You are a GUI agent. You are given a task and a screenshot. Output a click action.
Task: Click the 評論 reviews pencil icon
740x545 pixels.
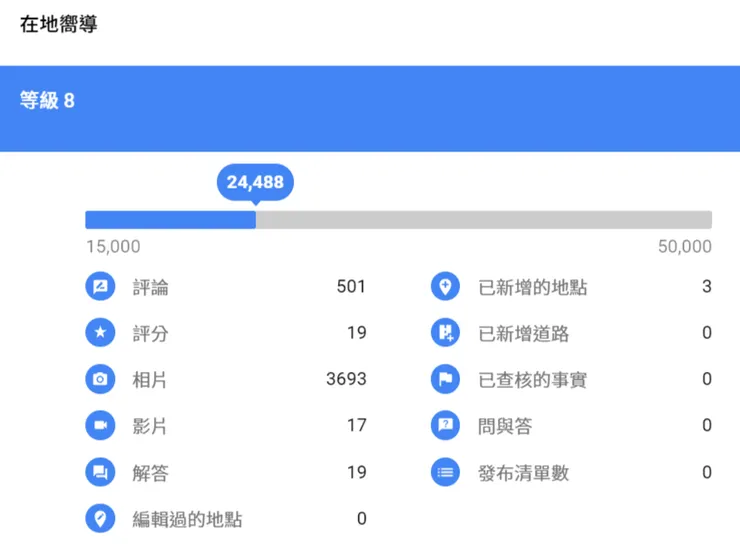click(x=100, y=287)
